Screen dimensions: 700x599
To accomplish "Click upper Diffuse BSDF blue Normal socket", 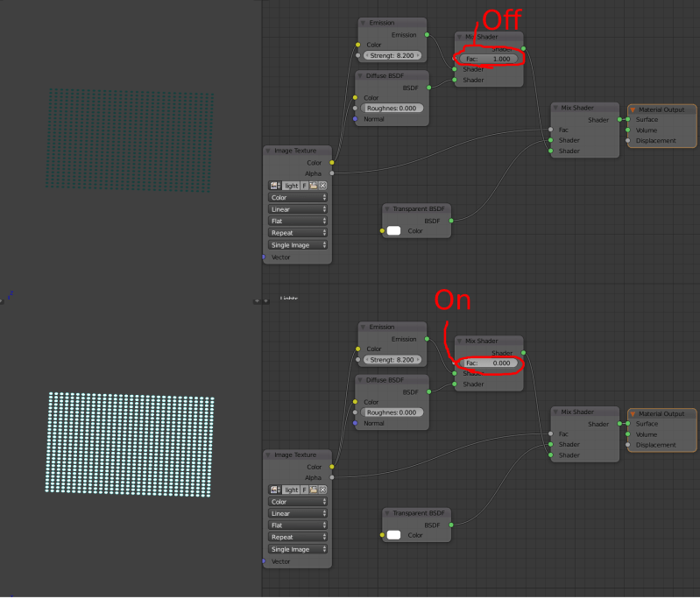I will click(x=356, y=119).
